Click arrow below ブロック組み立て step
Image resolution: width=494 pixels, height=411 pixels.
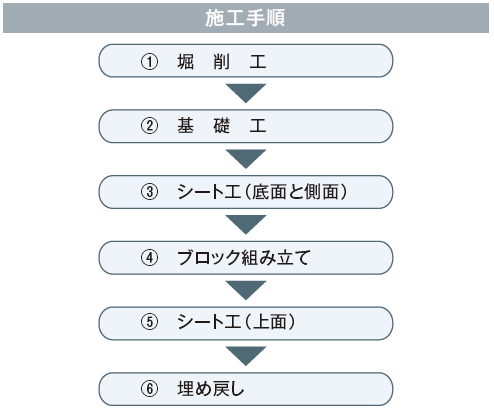pos(246,290)
